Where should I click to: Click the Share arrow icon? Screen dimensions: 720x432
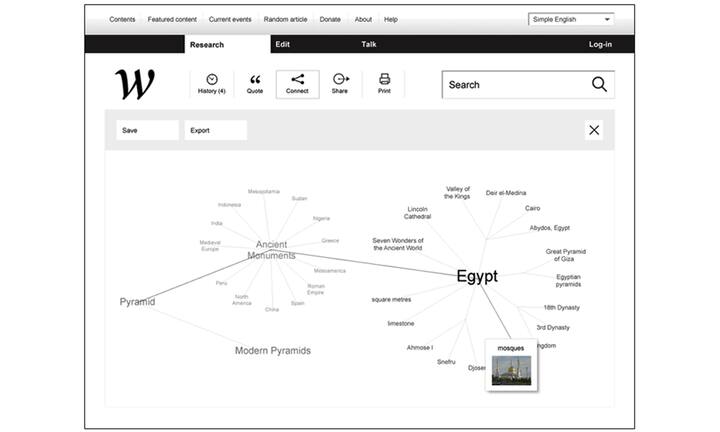point(340,80)
